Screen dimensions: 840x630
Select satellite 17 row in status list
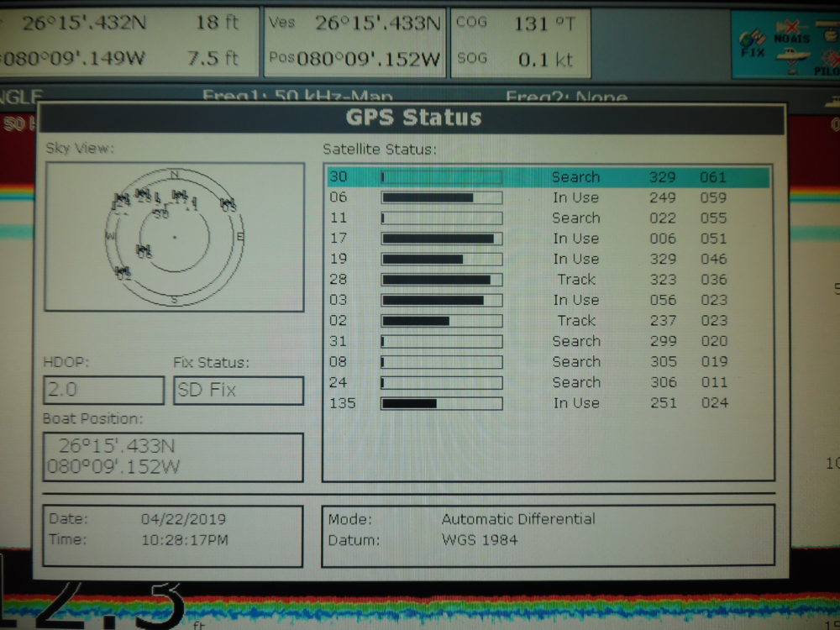coord(548,239)
